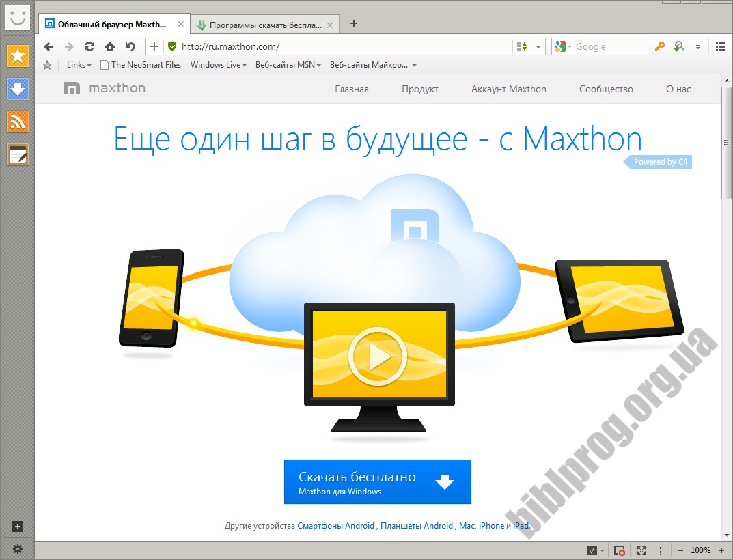This screenshot has width=733, height=560.
Task: Go forward with the forward arrow
Action: 69,46
